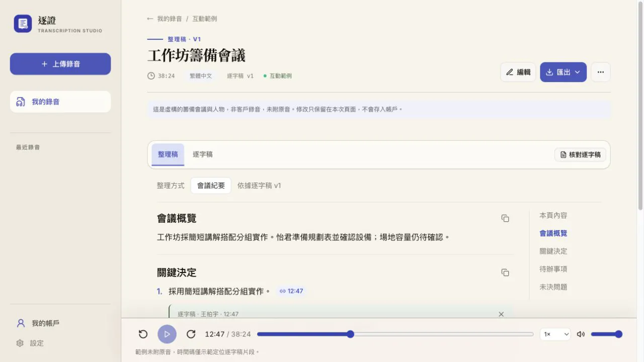Click 核對逐字稿 button
The image size is (644, 362).
point(581,154)
